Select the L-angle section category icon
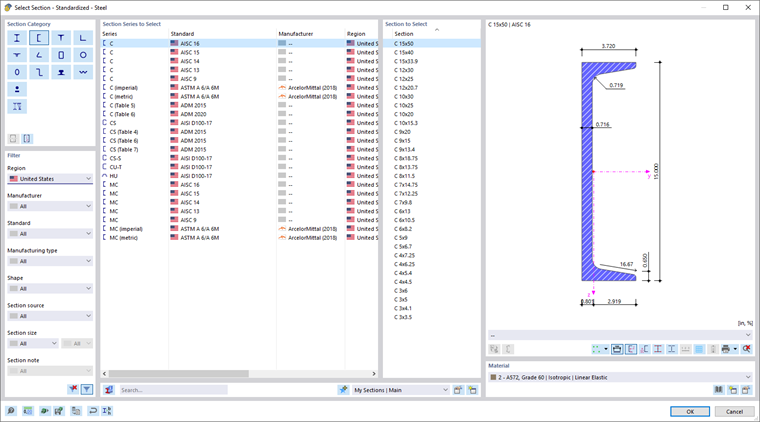The width and height of the screenshot is (760, 422). pos(83,38)
